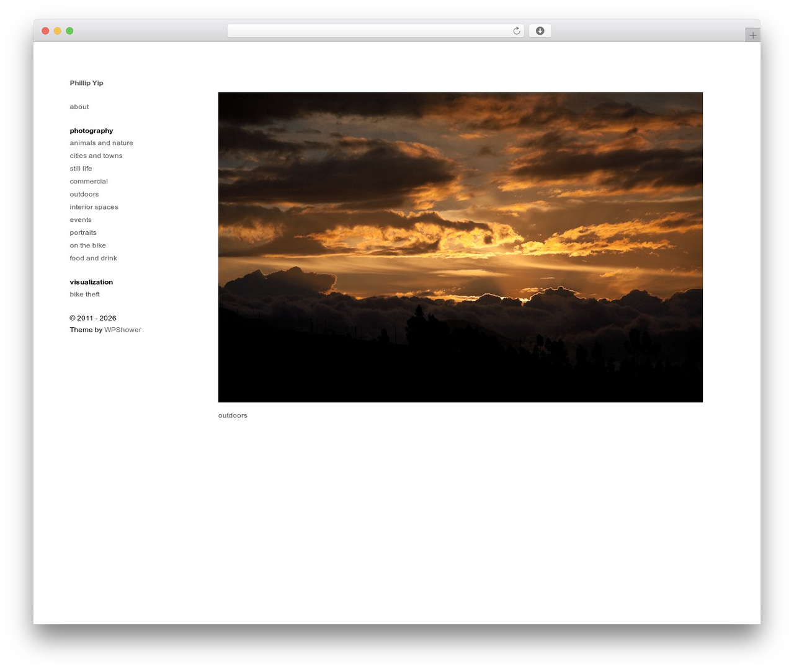Click the sunset clouds photograph
Screen dimensions: 794x672
point(460,247)
